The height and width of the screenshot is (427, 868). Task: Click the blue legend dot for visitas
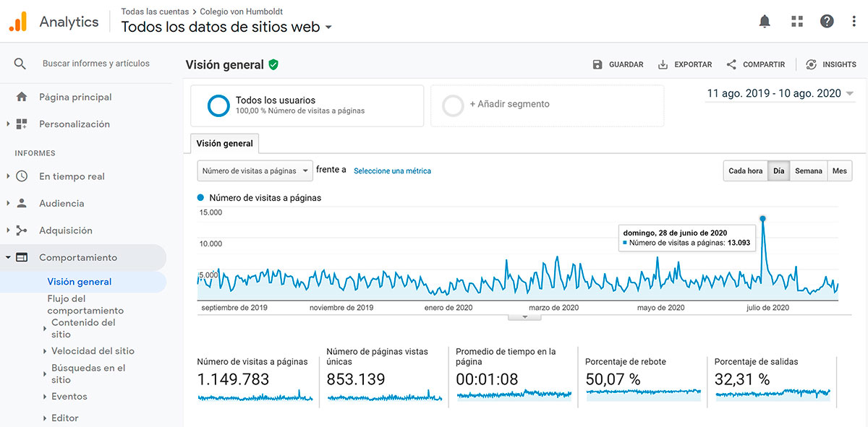click(x=200, y=197)
